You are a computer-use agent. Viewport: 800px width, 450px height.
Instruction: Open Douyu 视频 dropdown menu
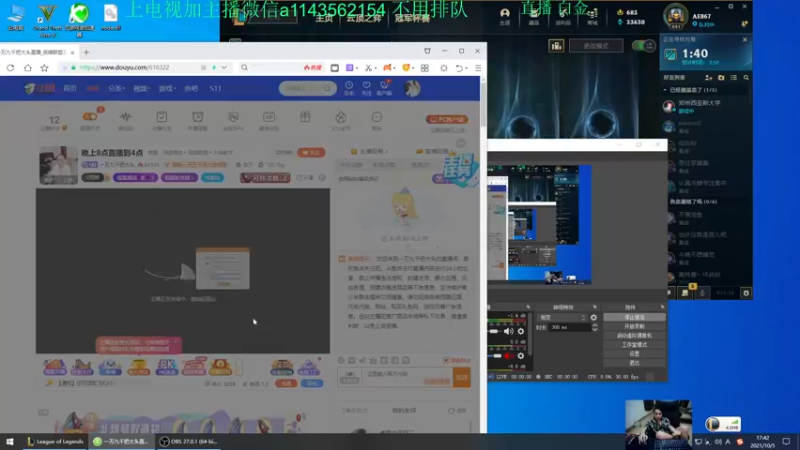point(141,88)
